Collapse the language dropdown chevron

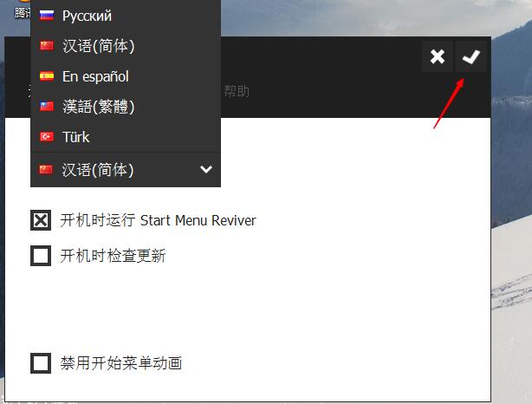206,169
